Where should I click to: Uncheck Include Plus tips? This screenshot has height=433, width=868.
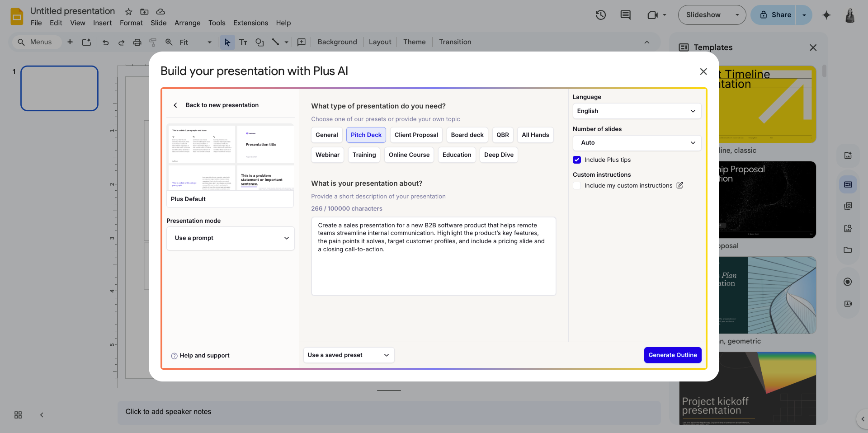[577, 160]
